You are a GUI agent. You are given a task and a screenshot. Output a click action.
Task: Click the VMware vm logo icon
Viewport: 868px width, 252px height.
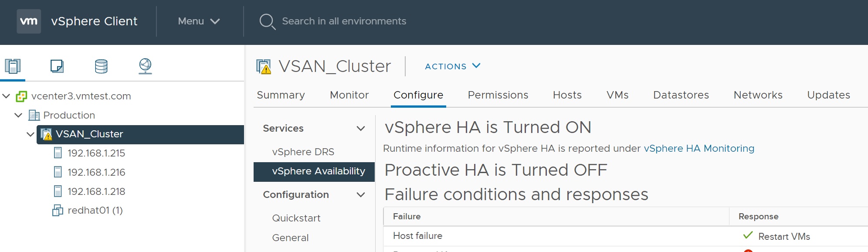29,21
